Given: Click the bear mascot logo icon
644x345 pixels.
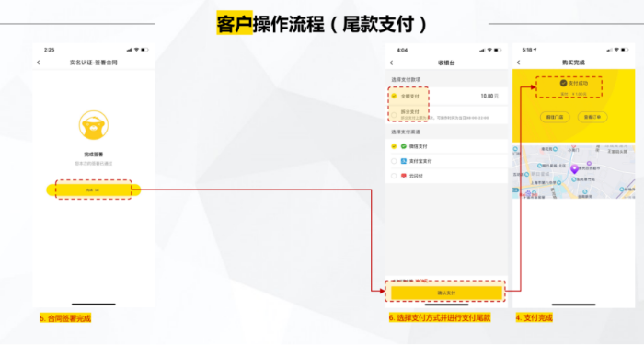Looking at the screenshot, I should click(x=94, y=125).
